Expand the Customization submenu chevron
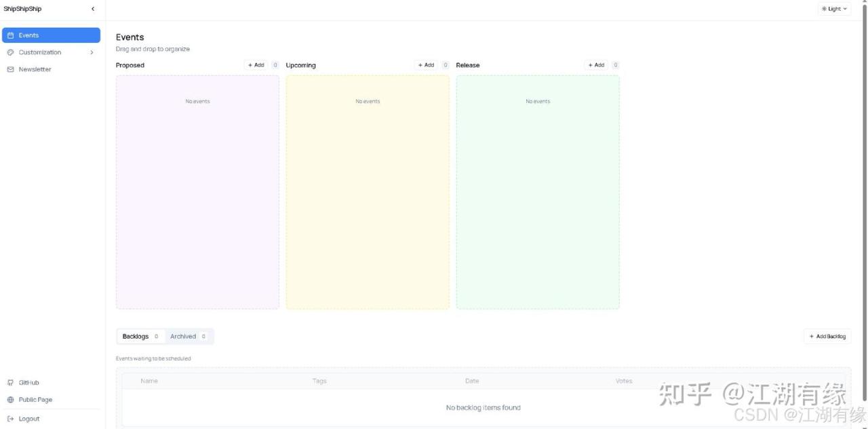This screenshot has height=429, width=868. pos(92,52)
